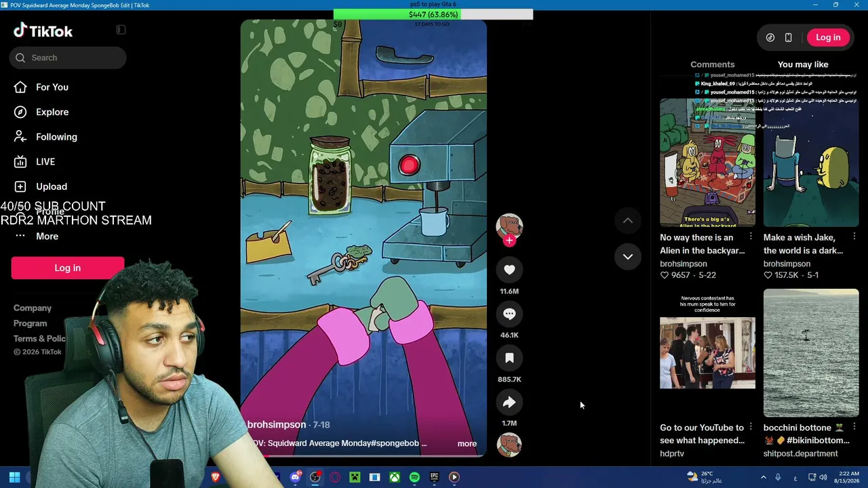Open options for 'bocchini bottone' video
Image resolution: width=868 pixels, height=488 pixels.
click(854, 427)
